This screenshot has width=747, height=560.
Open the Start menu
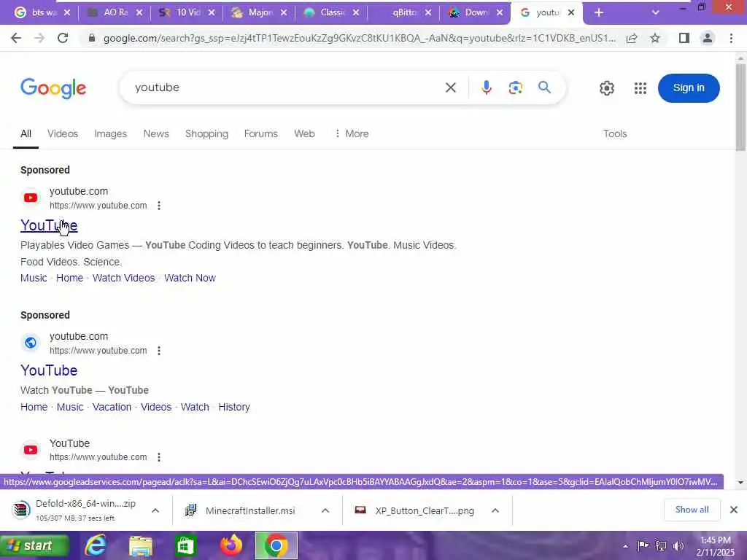(x=35, y=545)
